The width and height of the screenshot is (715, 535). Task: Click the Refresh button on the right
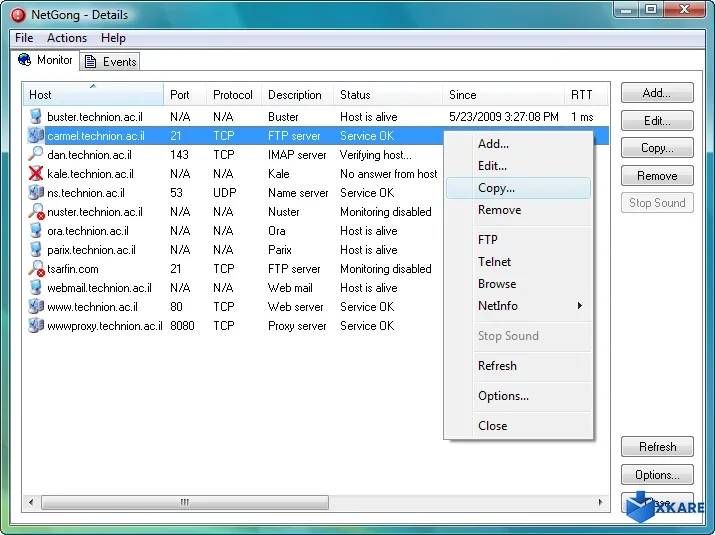point(657,447)
